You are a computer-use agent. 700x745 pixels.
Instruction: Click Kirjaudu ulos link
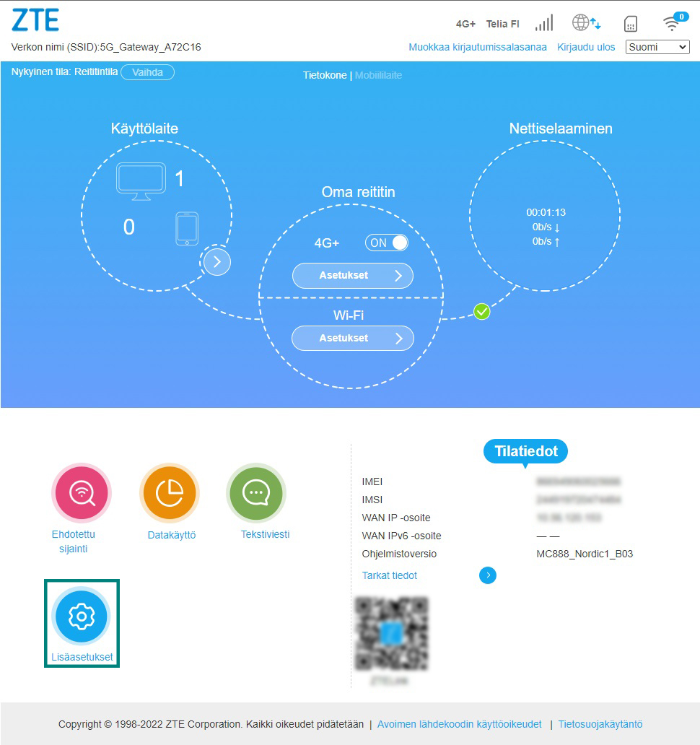[586, 47]
